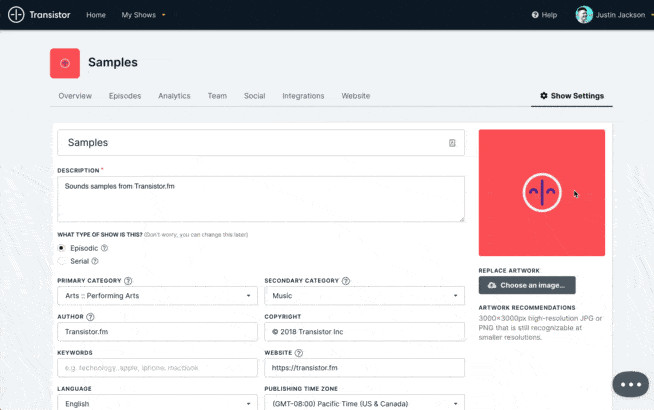The height and width of the screenshot is (410, 654).
Task: Open the Primary Category dropdown
Action: point(157,296)
